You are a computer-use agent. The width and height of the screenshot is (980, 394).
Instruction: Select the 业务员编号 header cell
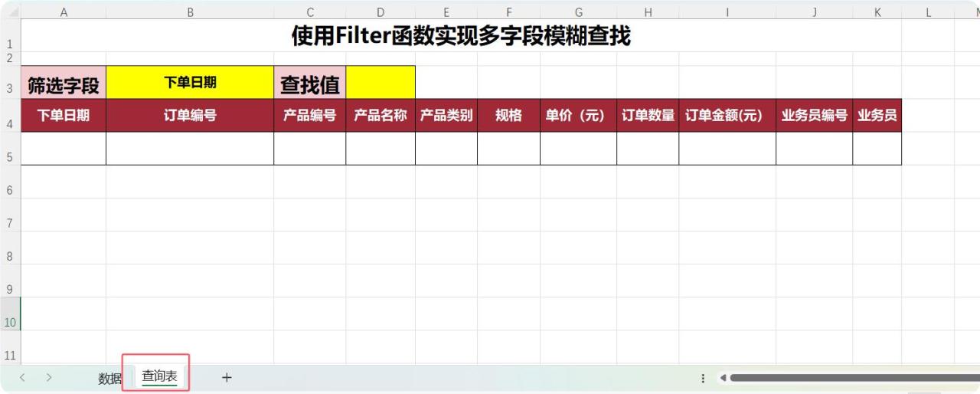(x=815, y=116)
